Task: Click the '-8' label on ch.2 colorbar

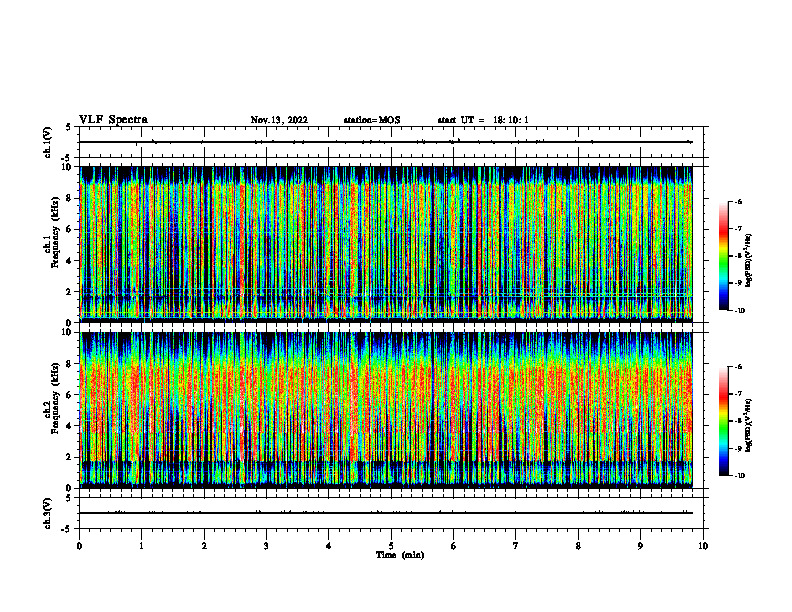Action: (x=738, y=421)
